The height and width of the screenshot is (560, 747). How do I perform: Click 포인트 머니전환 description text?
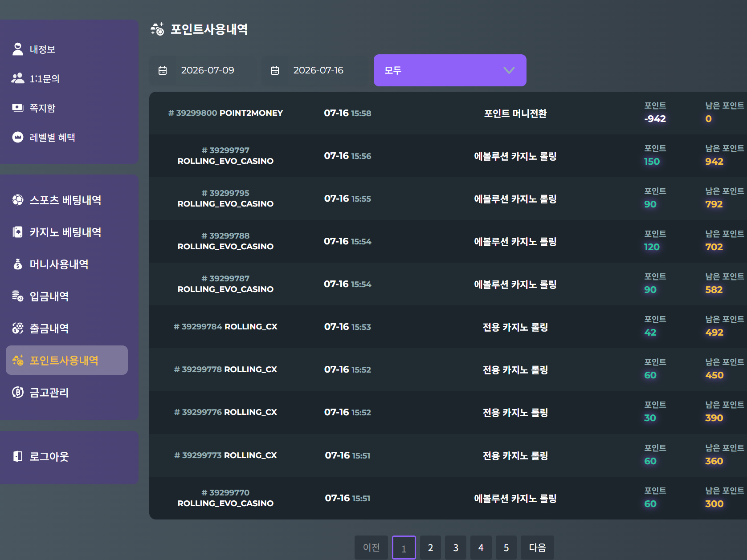click(x=515, y=114)
